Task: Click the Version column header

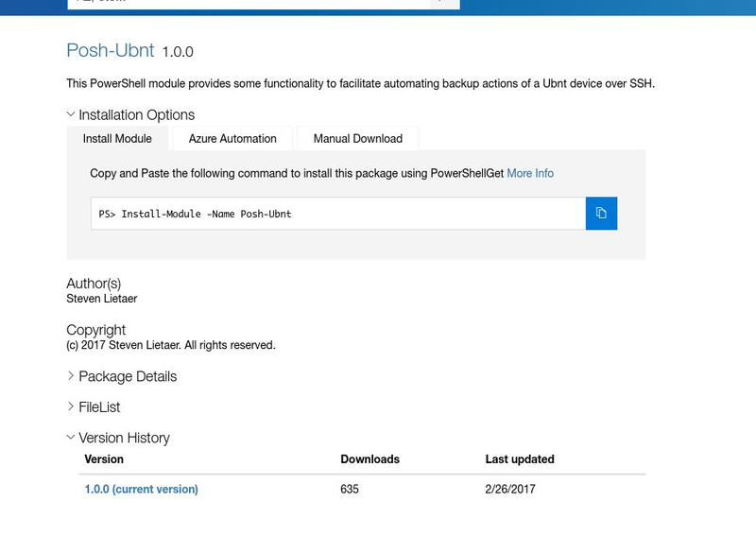Action: click(x=104, y=459)
